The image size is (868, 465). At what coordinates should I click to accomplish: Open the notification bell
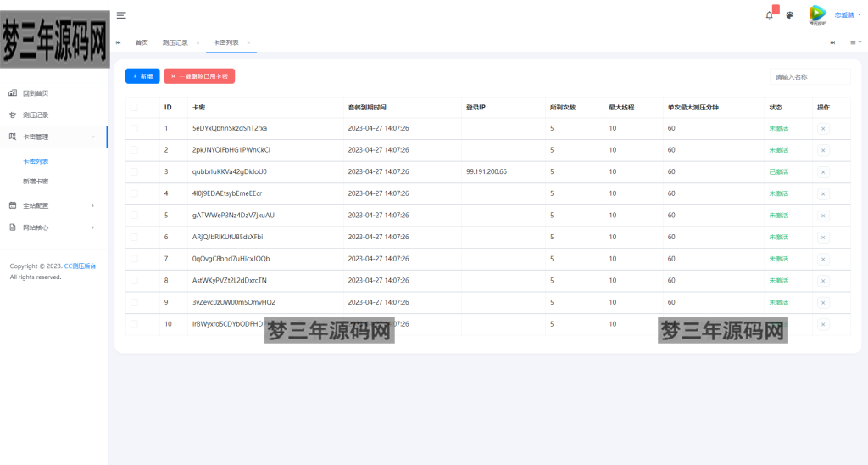770,15
